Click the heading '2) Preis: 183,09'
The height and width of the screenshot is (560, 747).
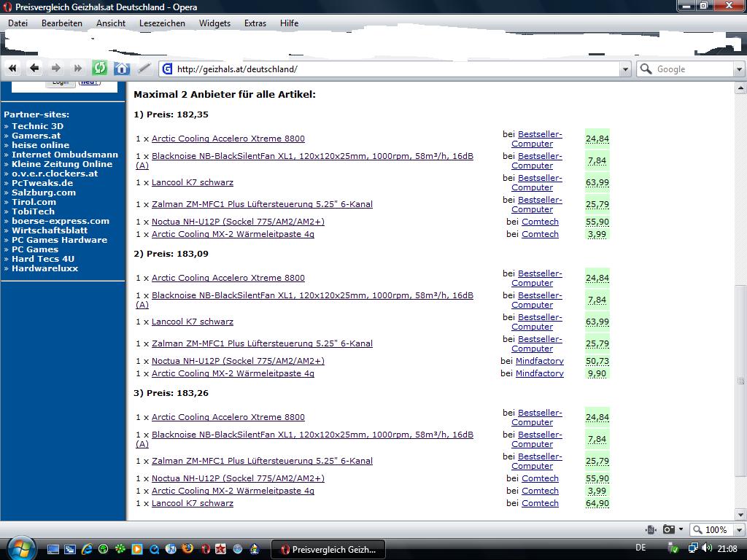[x=171, y=254]
